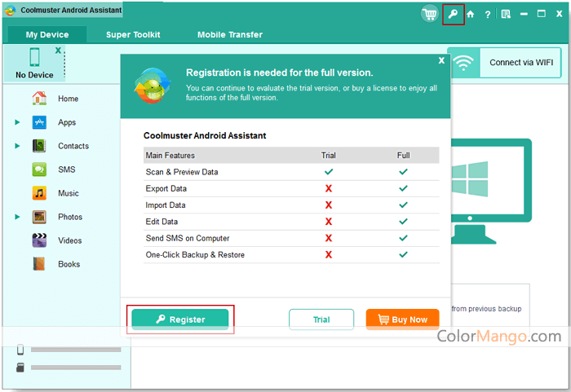Expand the Photos tree arrow
Screen dimensions: 571x392
click(17, 217)
